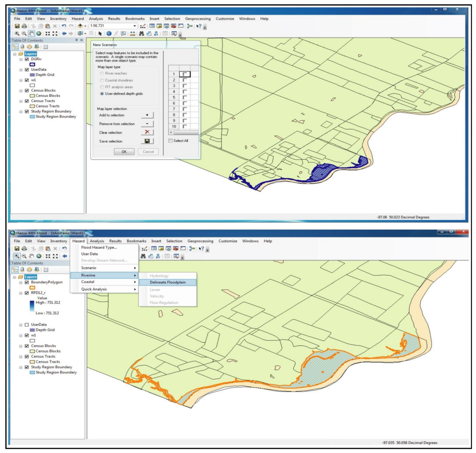Activate the Measure ruler tool
This screenshot has width=476, height=453.
(132, 34)
